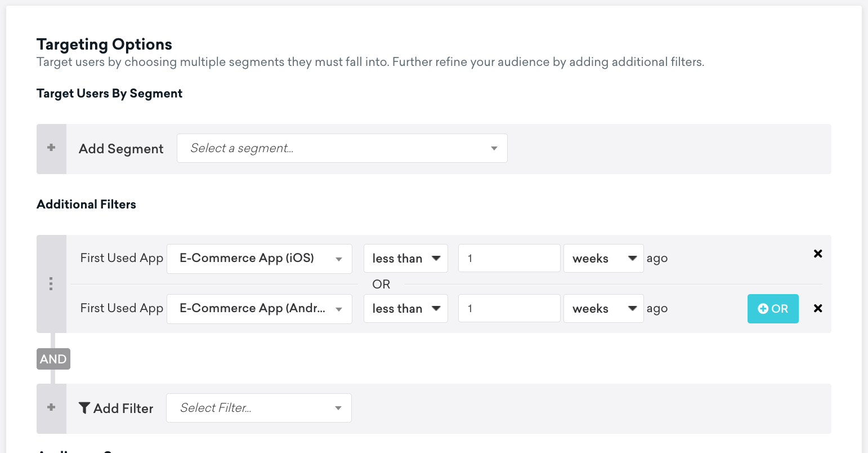Click the plus icon beside Add Filter
Image resolution: width=868 pixels, height=453 pixels.
51,408
